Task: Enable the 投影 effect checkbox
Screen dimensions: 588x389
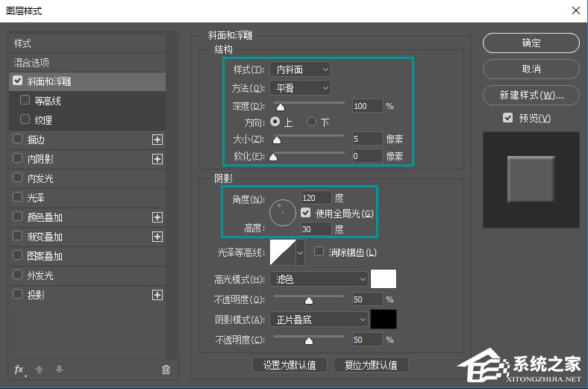Action: coord(18,294)
